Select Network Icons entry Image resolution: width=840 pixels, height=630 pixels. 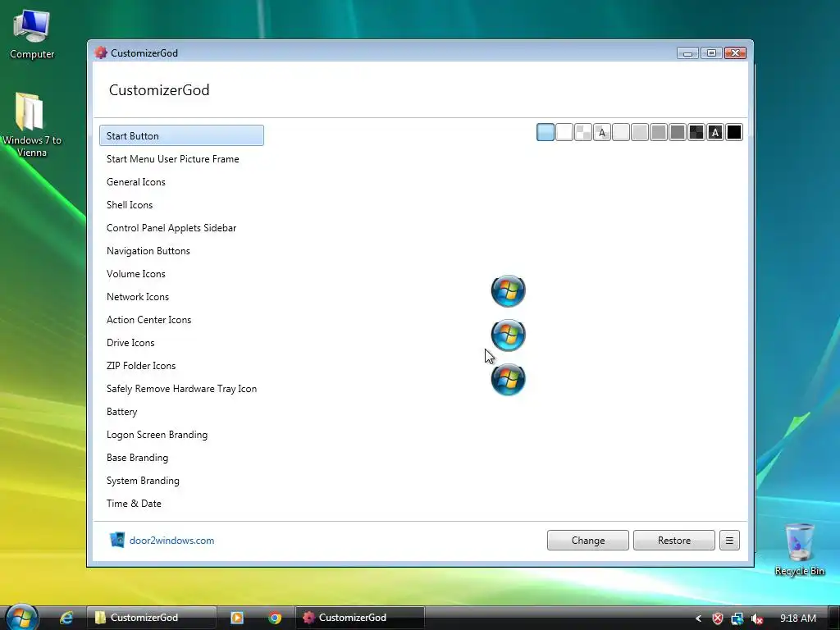click(x=138, y=297)
